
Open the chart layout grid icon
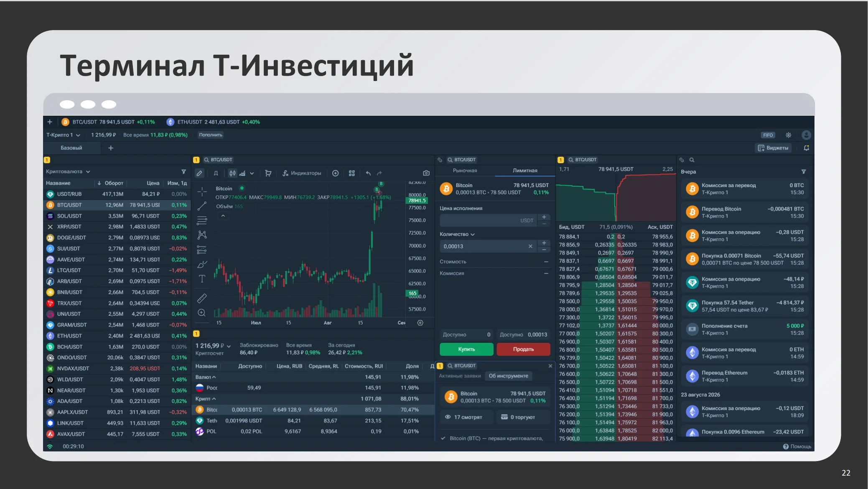352,173
